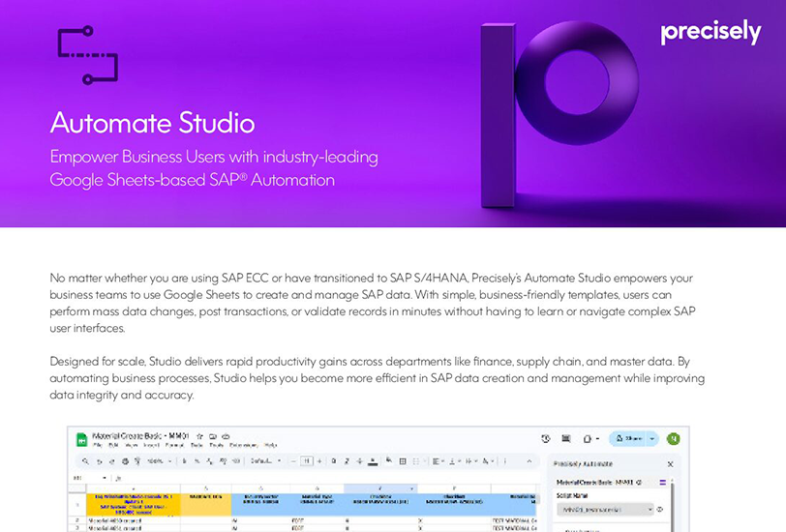Open the cell fill color picker
Image resolution: width=786 pixels, height=532 pixels.
point(389,460)
